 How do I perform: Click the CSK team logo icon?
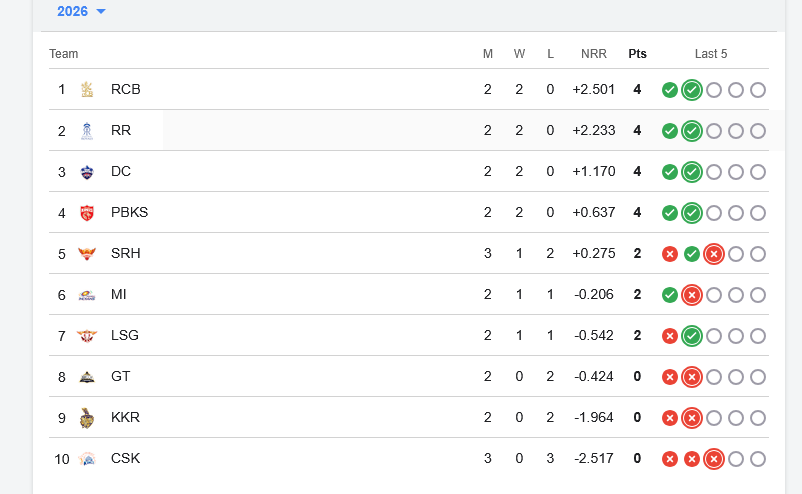88,459
